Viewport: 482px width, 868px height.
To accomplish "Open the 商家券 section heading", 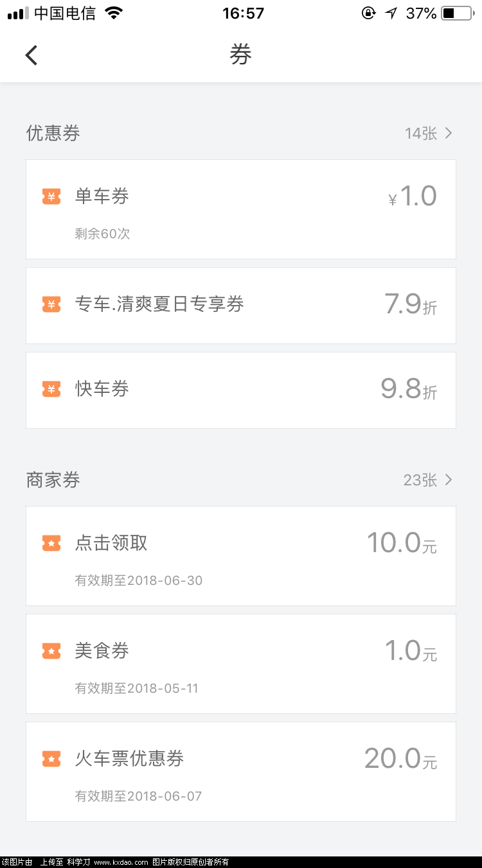I will point(53,480).
